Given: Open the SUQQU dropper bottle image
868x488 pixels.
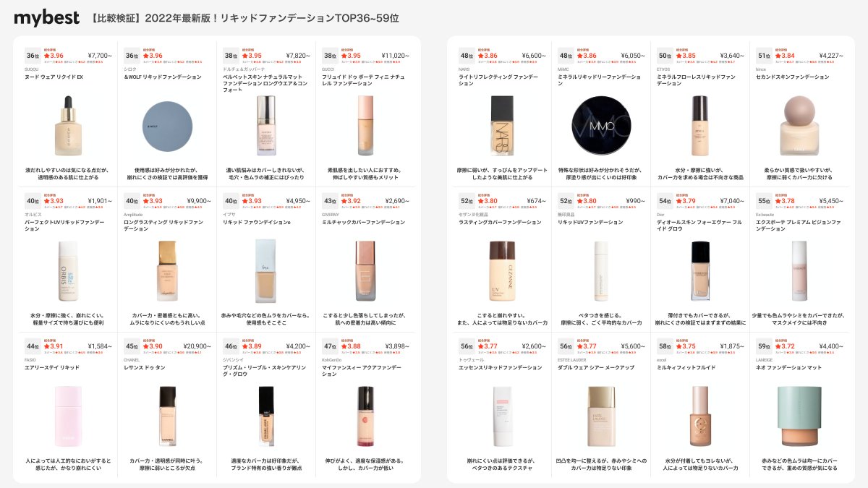Looking at the screenshot, I should tap(68, 127).
